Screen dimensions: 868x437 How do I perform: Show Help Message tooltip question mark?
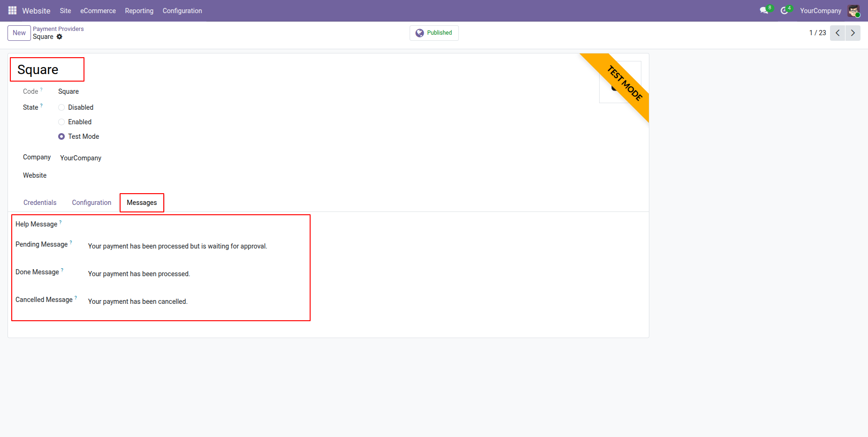pyautogui.click(x=60, y=222)
